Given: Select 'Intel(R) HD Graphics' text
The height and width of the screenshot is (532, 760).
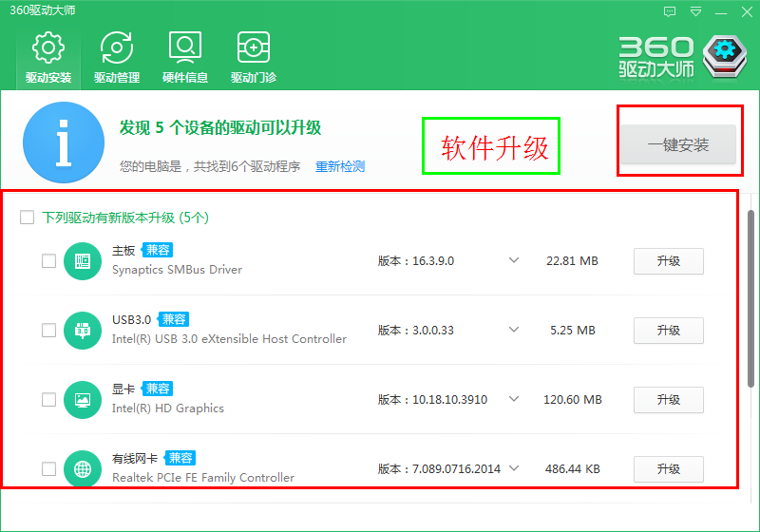Looking at the screenshot, I should pyautogui.click(x=168, y=408).
